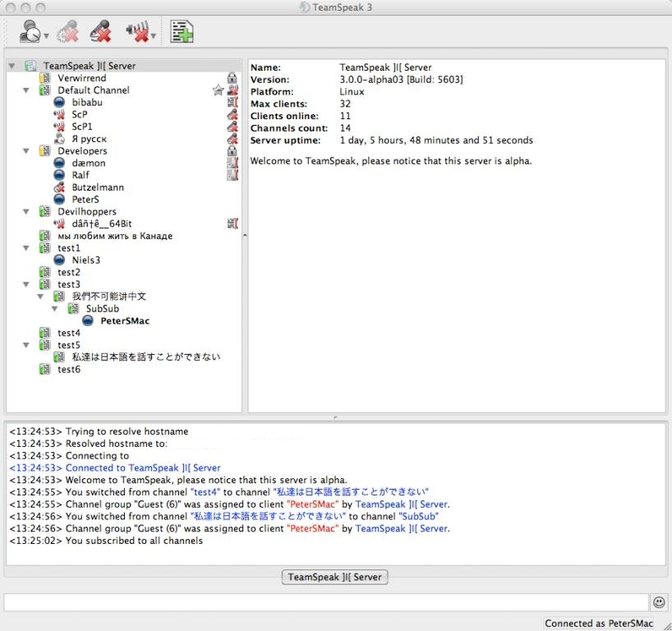This screenshot has width=672, height=631.
Task: Click the yellow channel icon for Verwirrend
Action: point(45,78)
